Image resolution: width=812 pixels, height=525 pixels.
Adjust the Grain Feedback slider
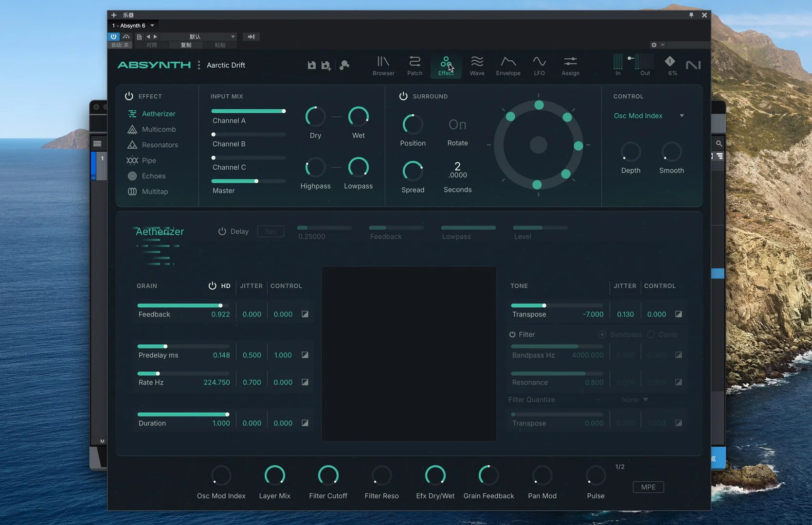(179, 306)
